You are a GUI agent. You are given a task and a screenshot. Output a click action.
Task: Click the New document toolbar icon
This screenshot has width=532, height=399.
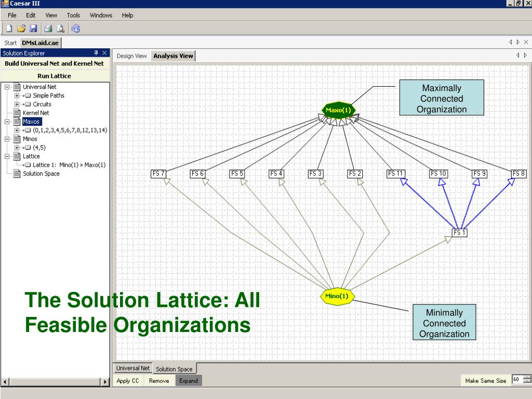click(9, 29)
